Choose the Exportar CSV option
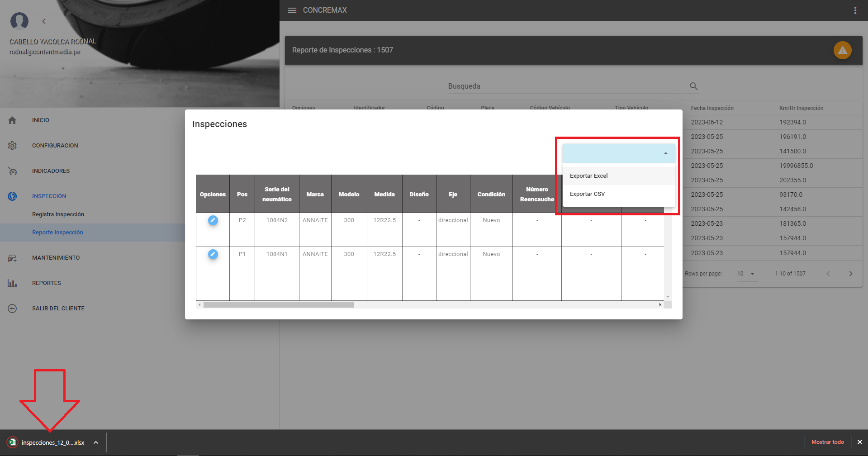 click(587, 194)
